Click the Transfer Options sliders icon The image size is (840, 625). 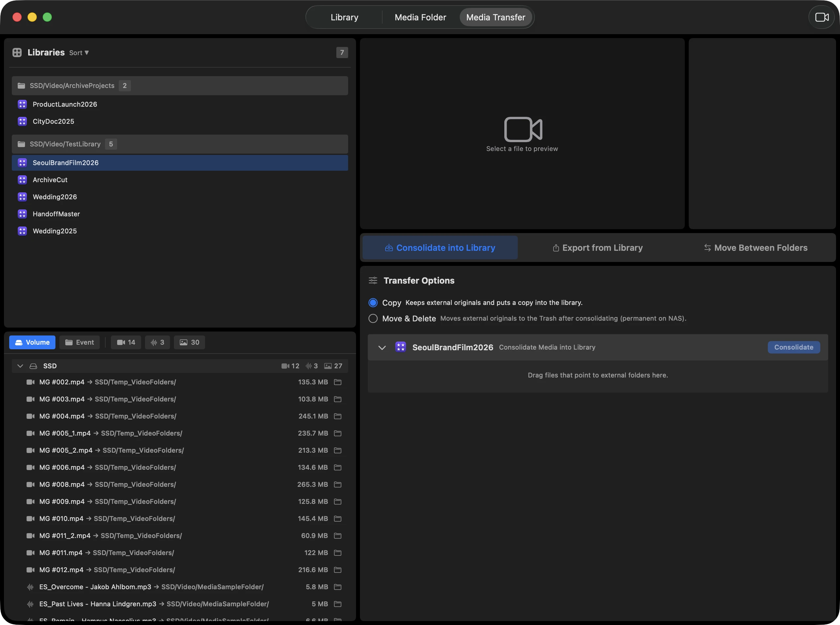pos(373,281)
